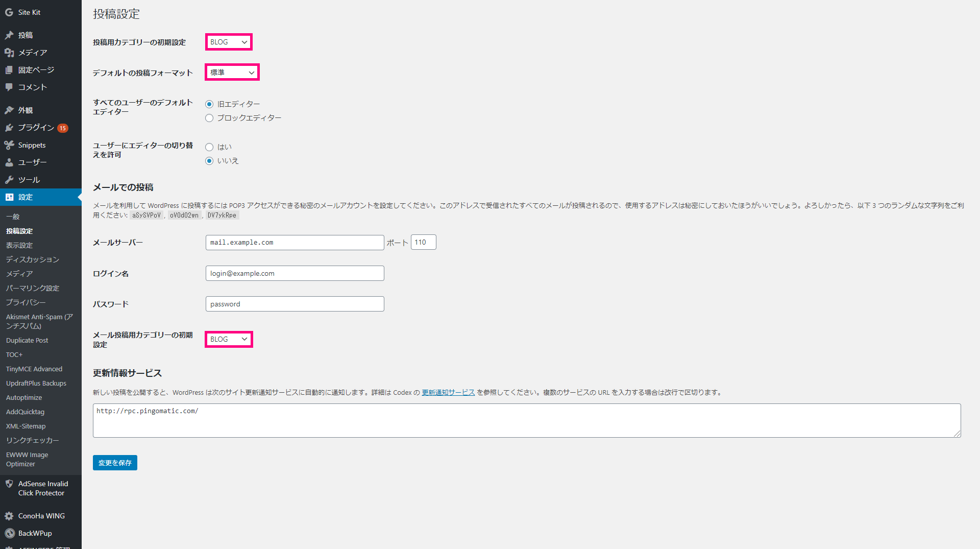
Task: Open Duplicate Post settings
Action: click(27, 340)
